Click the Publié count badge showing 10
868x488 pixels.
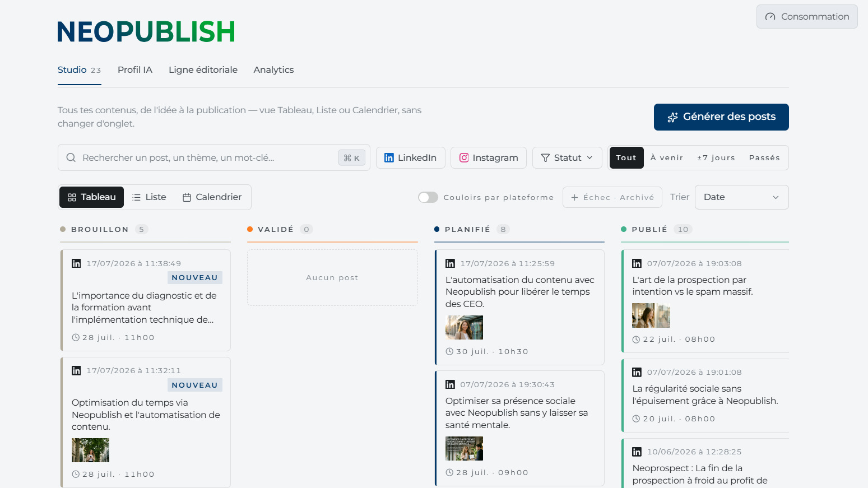683,229
